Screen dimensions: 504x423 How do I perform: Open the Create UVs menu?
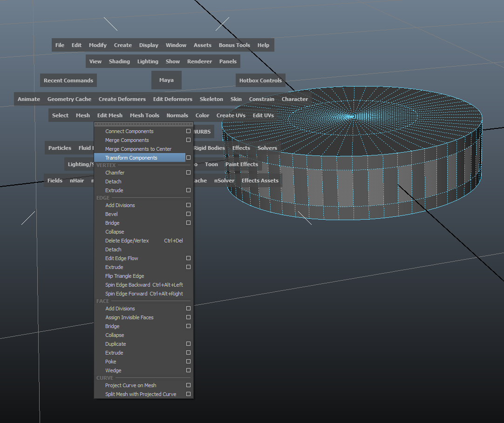[x=231, y=115]
